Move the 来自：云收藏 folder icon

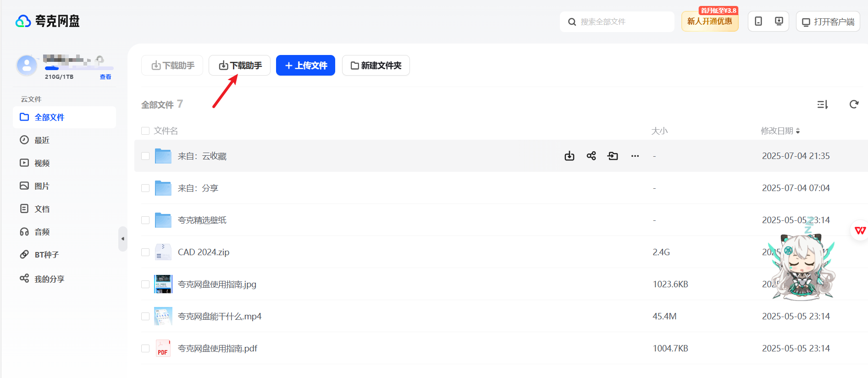613,156
